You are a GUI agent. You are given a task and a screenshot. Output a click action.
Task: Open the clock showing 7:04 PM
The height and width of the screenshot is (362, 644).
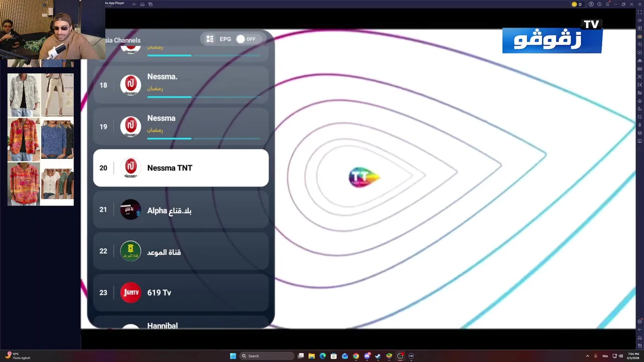[633, 356]
